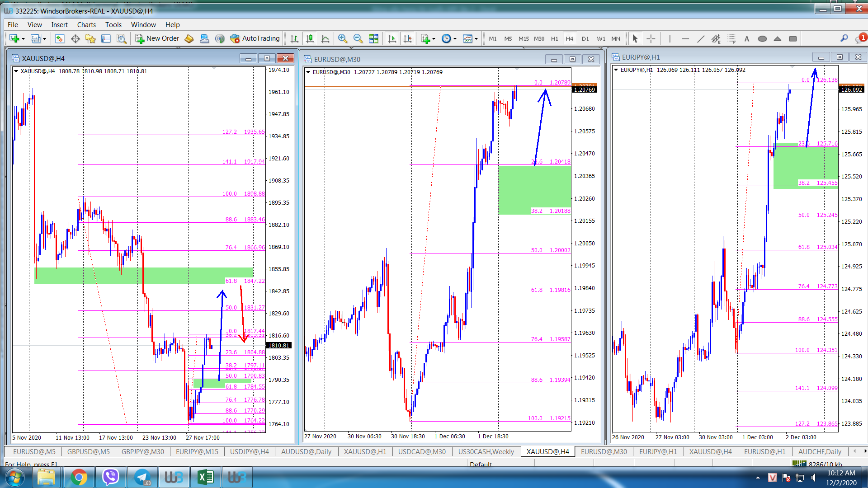Expand the New Chart dropdown arrow
This screenshot has height=488, width=868.
click(x=23, y=39)
